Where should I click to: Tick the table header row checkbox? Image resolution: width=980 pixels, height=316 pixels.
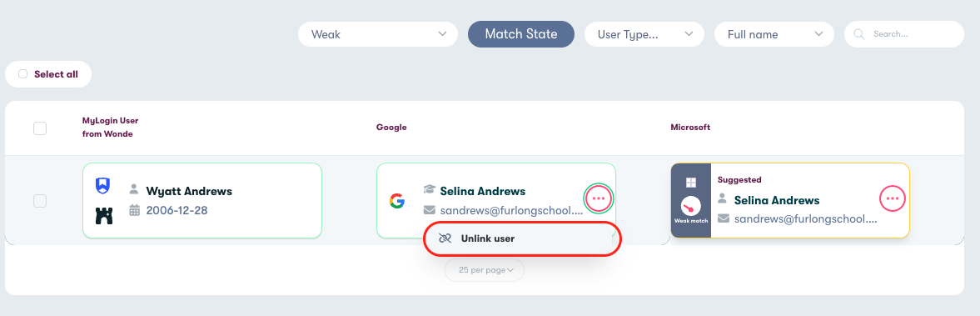click(x=40, y=128)
